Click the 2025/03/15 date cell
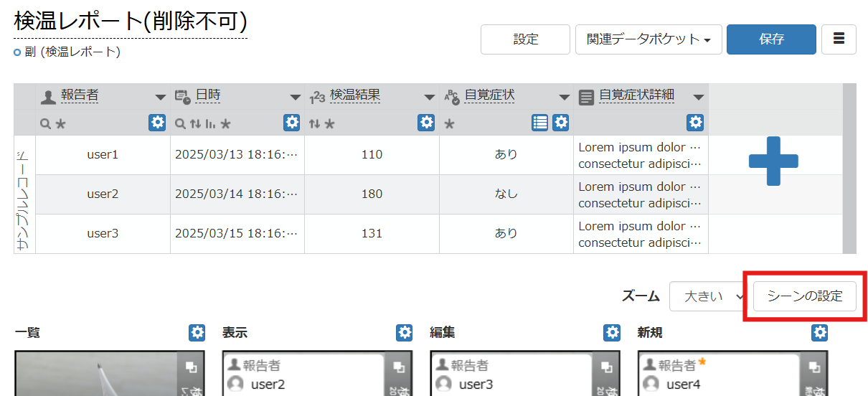The image size is (868, 396). click(237, 233)
